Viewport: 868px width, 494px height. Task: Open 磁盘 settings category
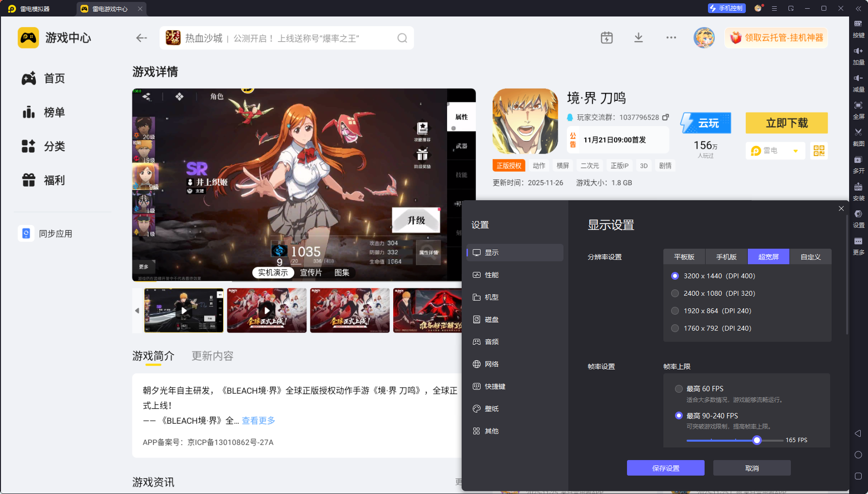pyautogui.click(x=515, y=319)
